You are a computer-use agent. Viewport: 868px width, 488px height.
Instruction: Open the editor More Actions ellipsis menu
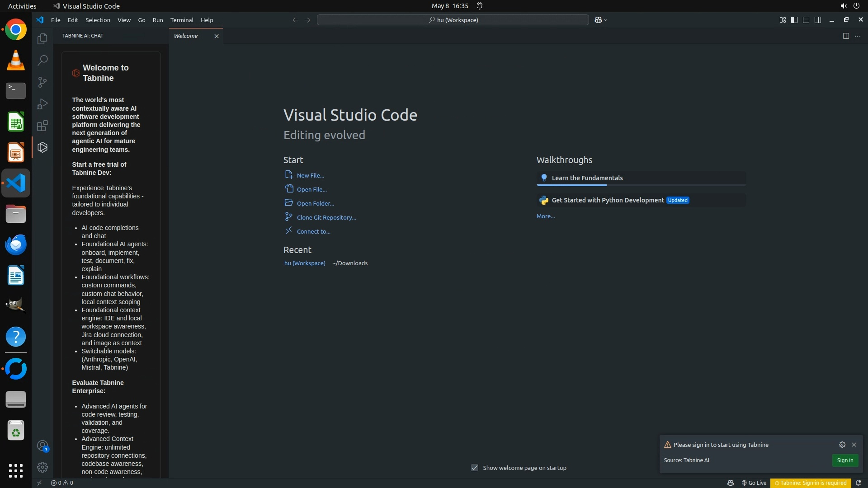858,36
